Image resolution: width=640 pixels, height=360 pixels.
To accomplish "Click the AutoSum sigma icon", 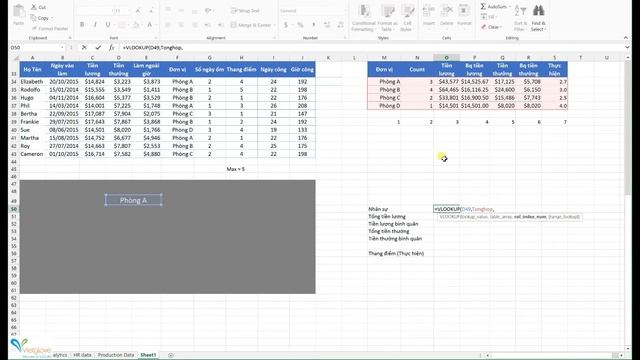I will [x=483, y=7].
